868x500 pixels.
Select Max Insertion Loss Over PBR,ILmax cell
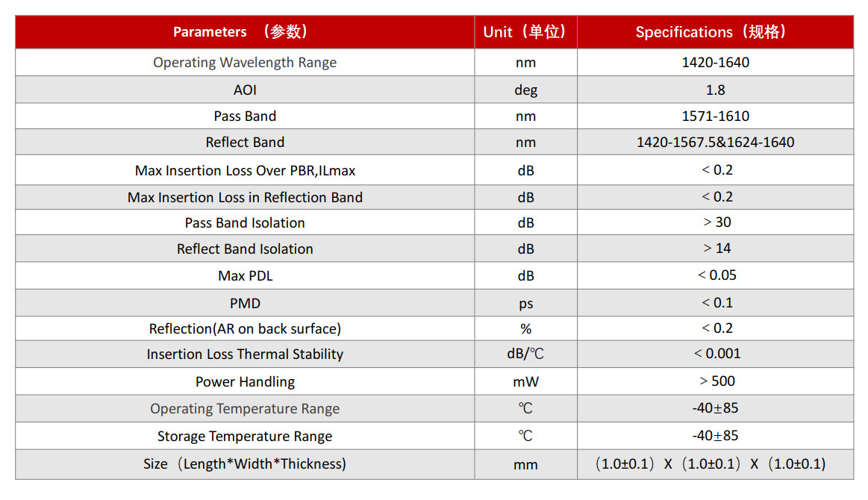click(245, 170)
